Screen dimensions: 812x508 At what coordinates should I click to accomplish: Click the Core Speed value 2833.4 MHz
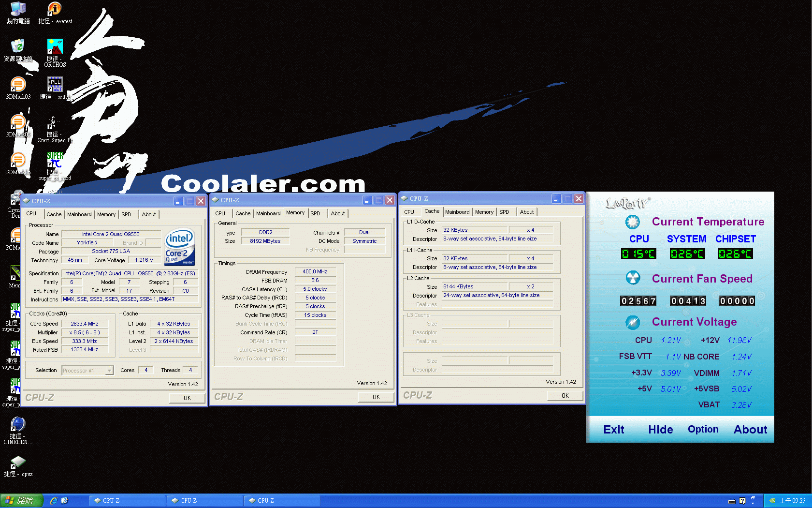(x=85, y=324)
